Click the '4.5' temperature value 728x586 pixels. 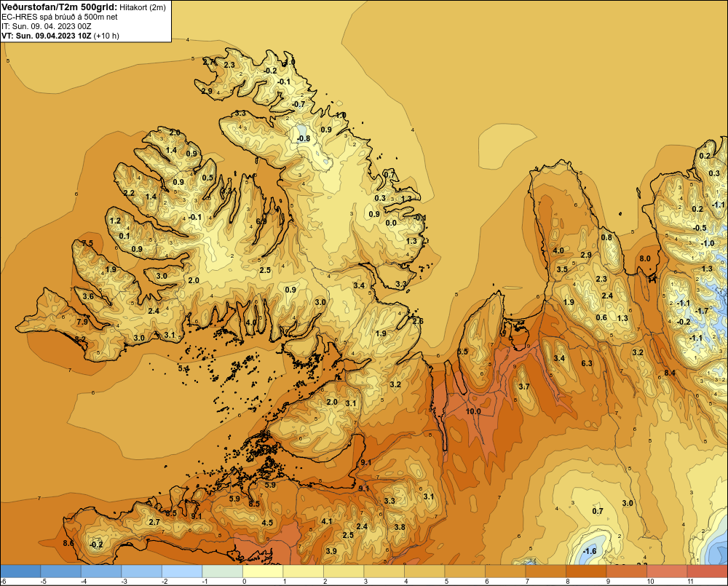(x=267, y=523)
